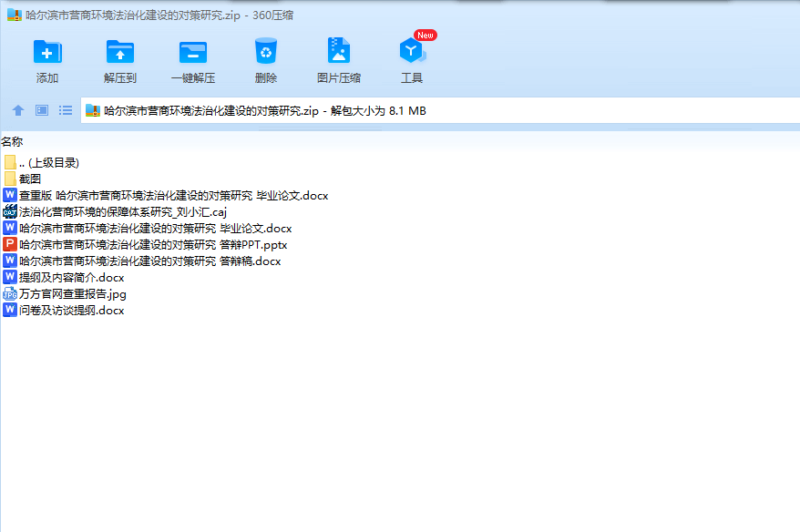
Task: Open the 工具 (tools) icon marked New
Action: pos(412,51)
